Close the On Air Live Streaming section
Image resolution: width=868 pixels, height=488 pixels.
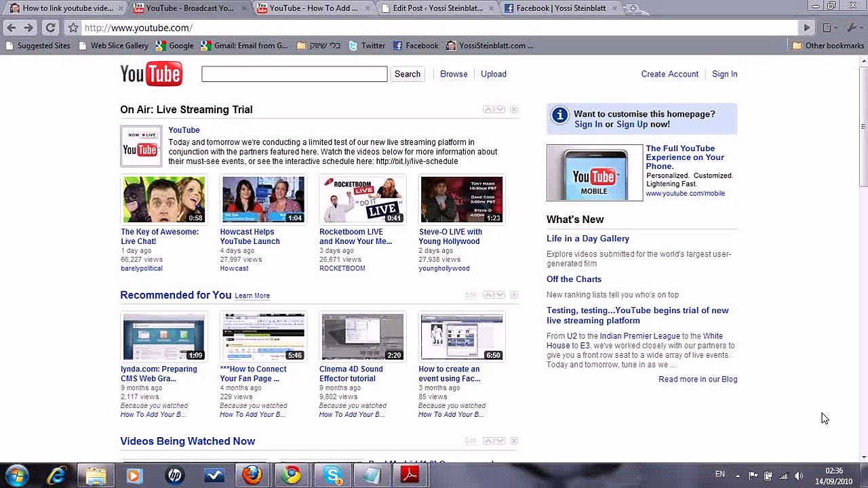coord(514,109)
